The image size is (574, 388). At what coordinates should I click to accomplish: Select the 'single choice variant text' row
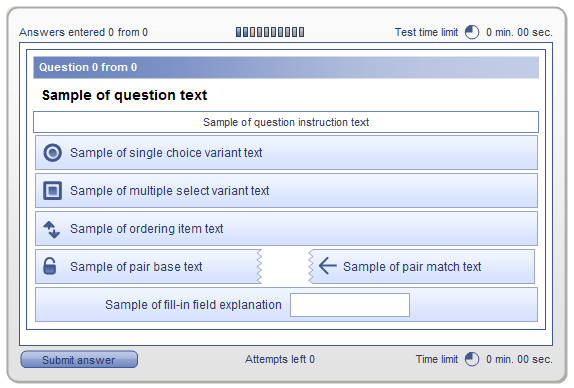286,153
